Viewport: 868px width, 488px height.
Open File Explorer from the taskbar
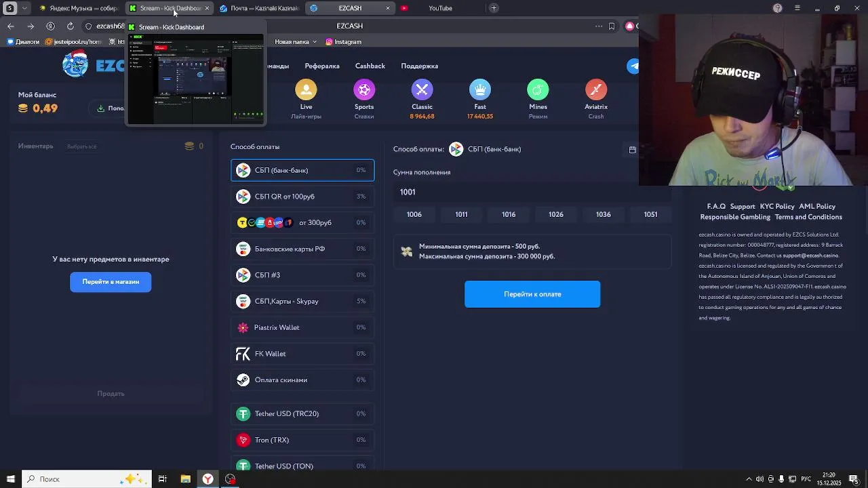pyautogui.click(x=185, y=479)
